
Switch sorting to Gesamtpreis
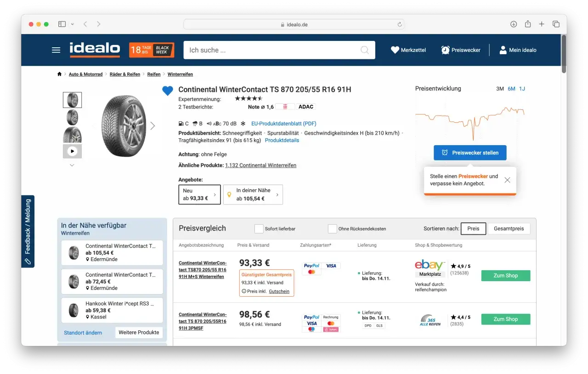coord(509,228)
